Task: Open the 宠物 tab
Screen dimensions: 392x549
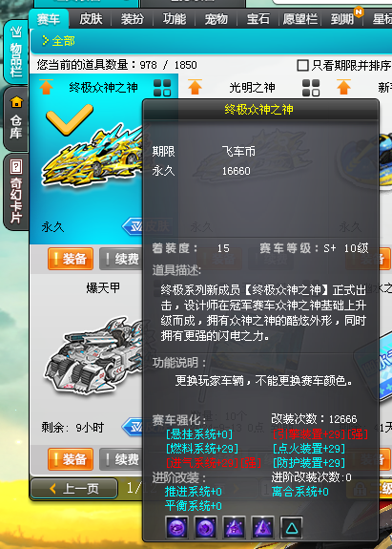Action: (x=216, y=19)
